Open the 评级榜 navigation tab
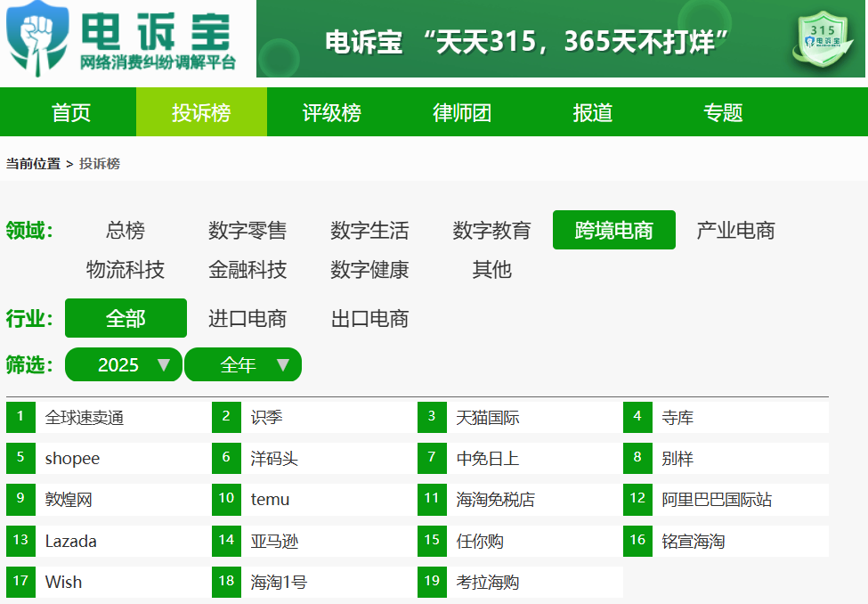 tap(332, 112)
